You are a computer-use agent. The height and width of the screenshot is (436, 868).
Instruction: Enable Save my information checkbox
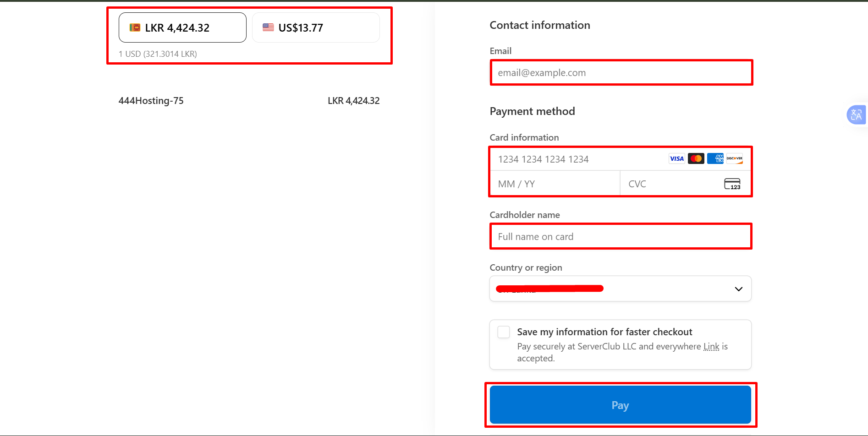(504, 332)
